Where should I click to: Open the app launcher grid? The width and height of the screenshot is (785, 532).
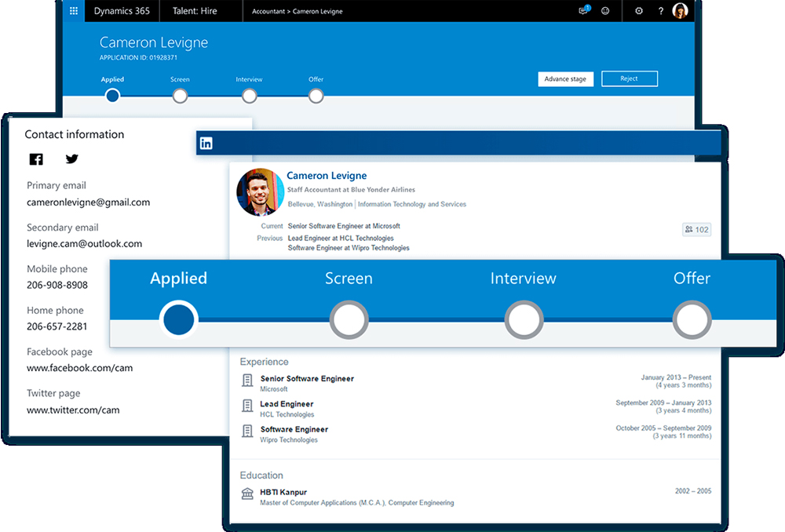coord(74,11)
